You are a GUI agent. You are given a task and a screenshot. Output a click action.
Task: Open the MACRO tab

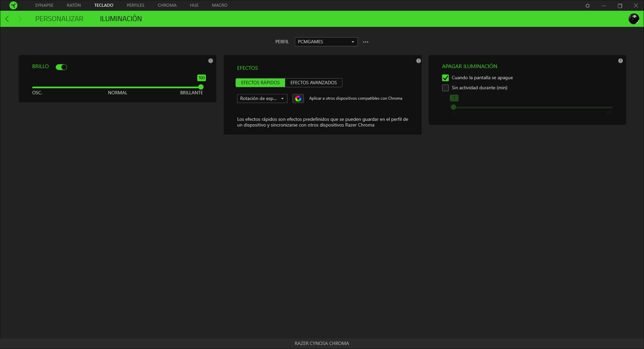[x=220, y=5]
